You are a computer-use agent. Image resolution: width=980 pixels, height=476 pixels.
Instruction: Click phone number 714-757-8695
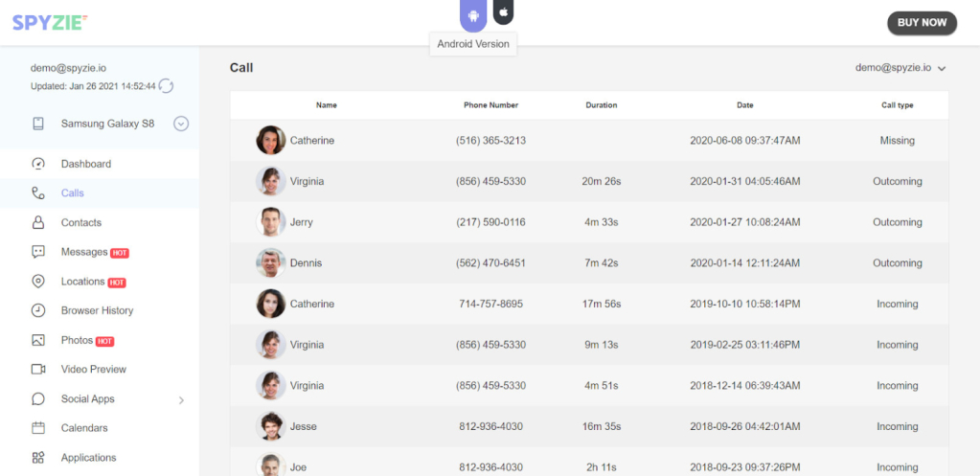[490, 304]
